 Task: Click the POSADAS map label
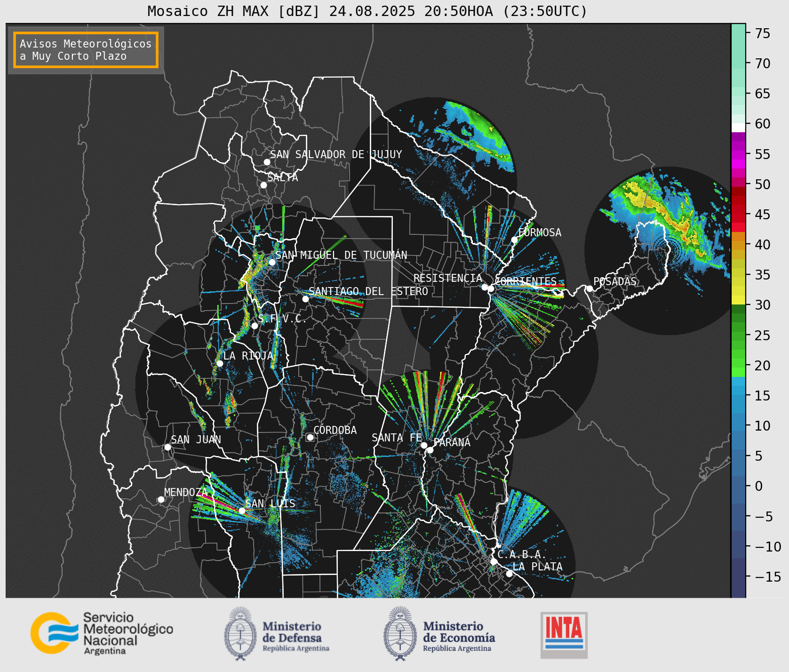(x=615, y=281)
